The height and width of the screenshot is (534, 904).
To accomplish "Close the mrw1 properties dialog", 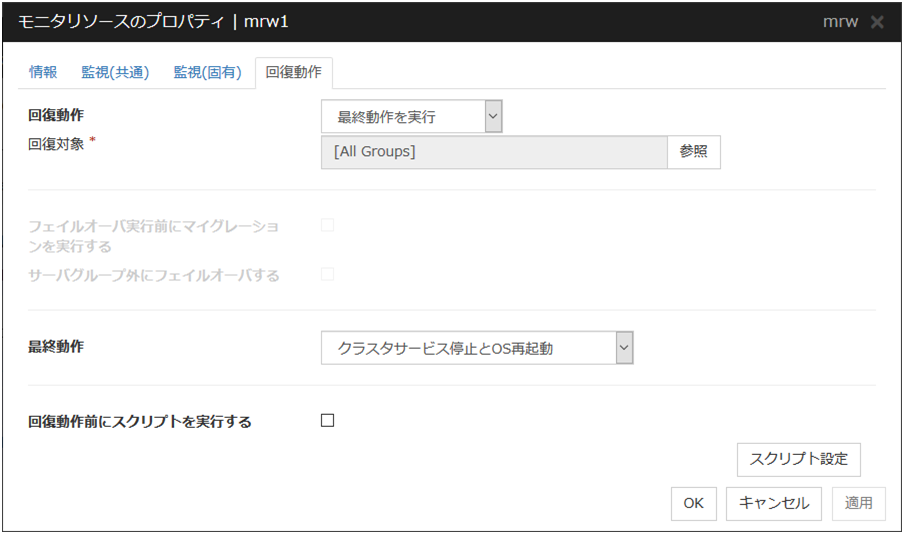I will click(x=877, y=22).
